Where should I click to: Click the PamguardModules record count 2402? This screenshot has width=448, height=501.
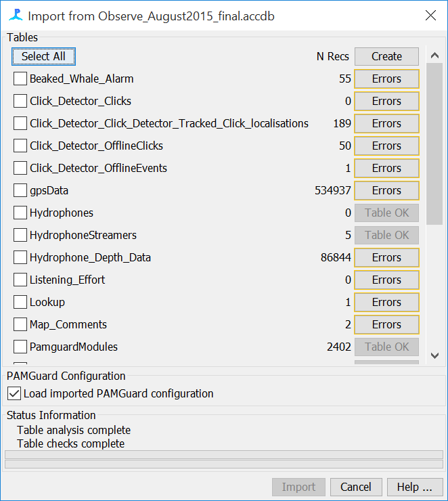click(x=339, y=347)
